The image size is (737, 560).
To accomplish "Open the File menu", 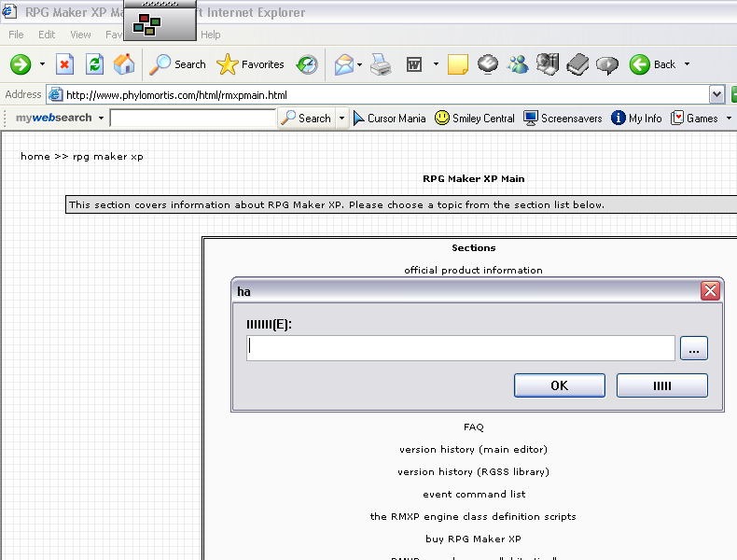I will 16,35.
